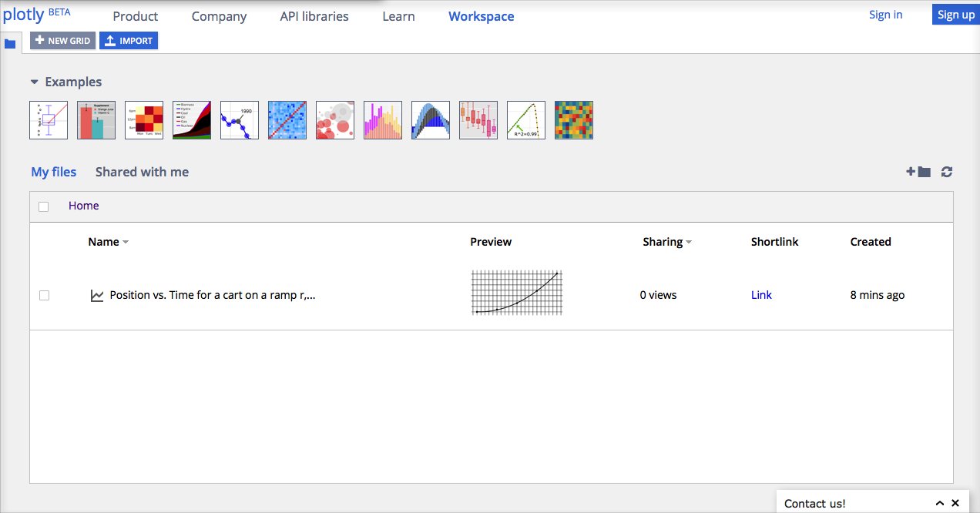Screen dimensions: 980x513
Task: Click the shortlink Link for the file
Action: tap(761, 294)
